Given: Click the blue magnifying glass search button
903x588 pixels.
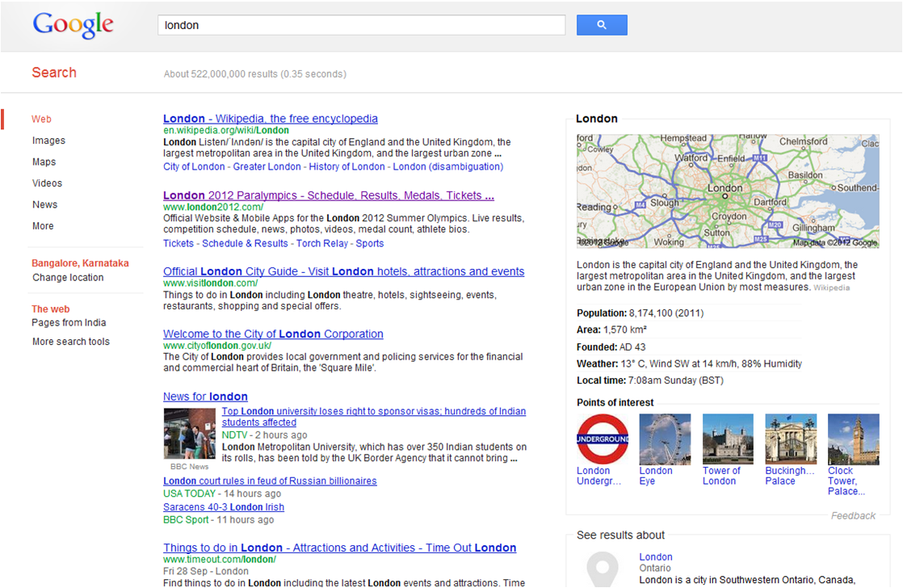Looking at the screenshot, I should [601, 25].
